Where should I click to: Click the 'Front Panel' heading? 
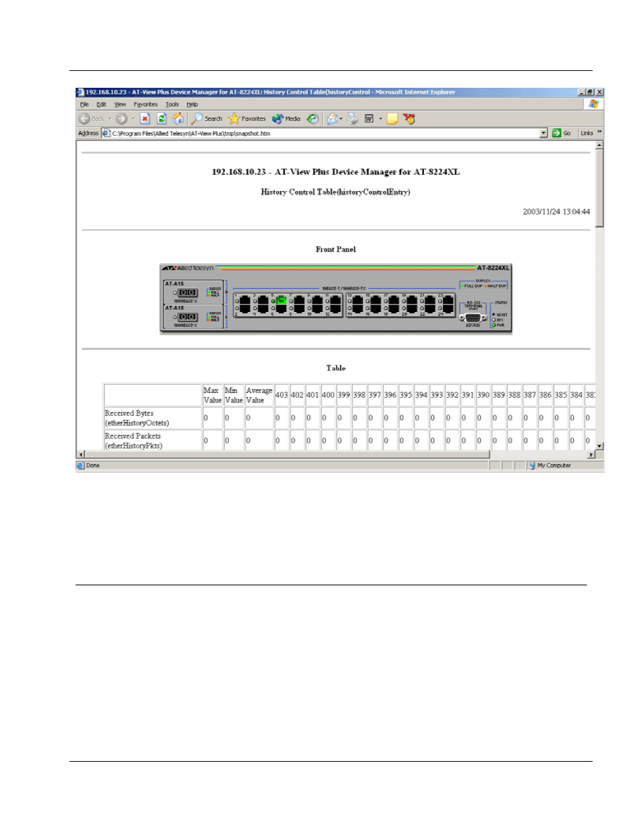pyautogui.click(x=336, y=249)
